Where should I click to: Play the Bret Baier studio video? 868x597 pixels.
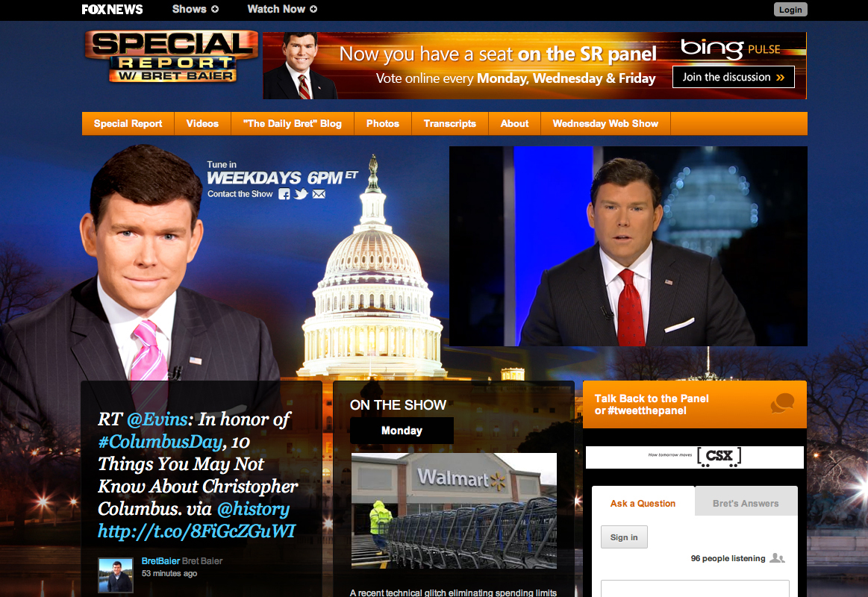628,246
